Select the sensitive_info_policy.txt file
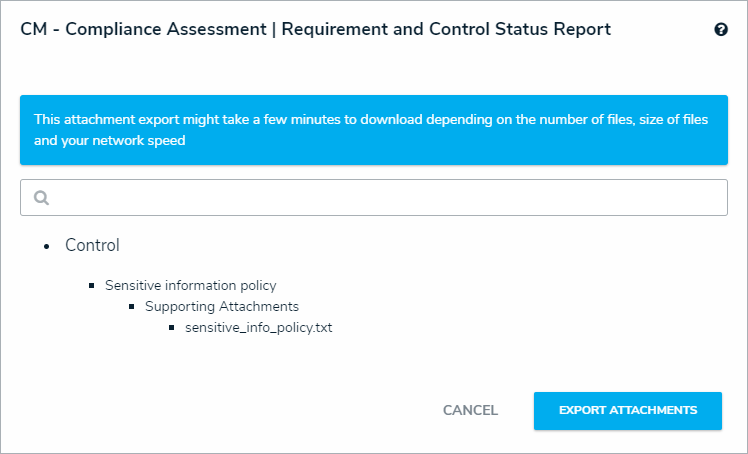The width and height of the screenshot is (748, 454). 258,327
